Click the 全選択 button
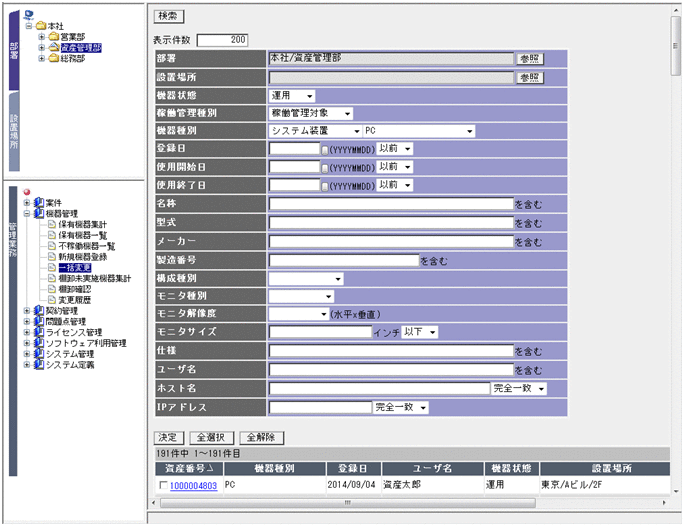The width and height of the screenshot is (685, 528). (212, 438)
